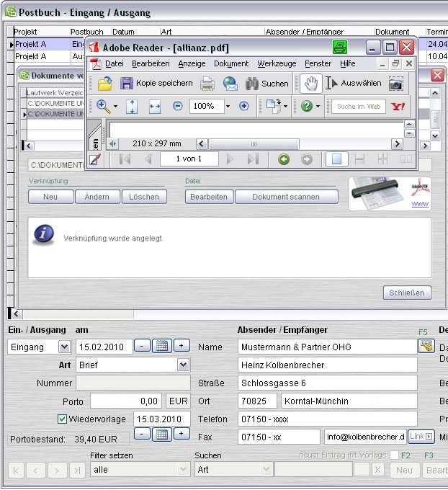The height and width of the screenshot is (490, 448).
Task: Click the Snapshot camera tool icon
Action: pyautogui.click(x=396, y=84)
